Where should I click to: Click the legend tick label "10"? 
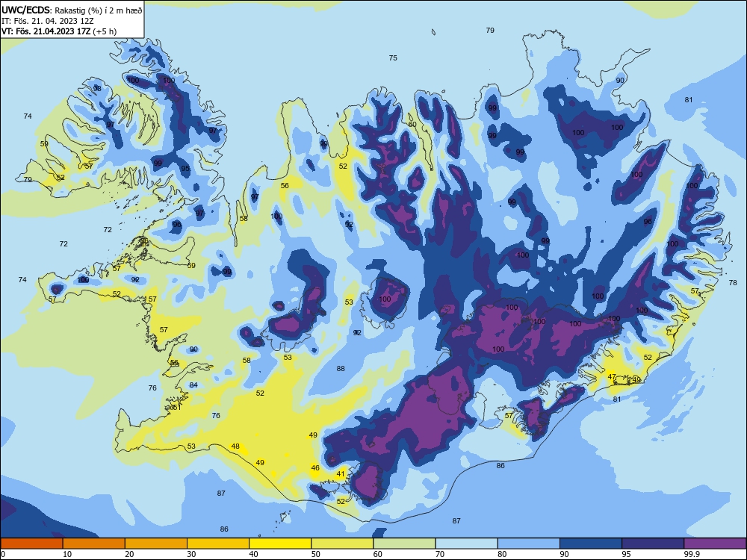pos(67,554)
